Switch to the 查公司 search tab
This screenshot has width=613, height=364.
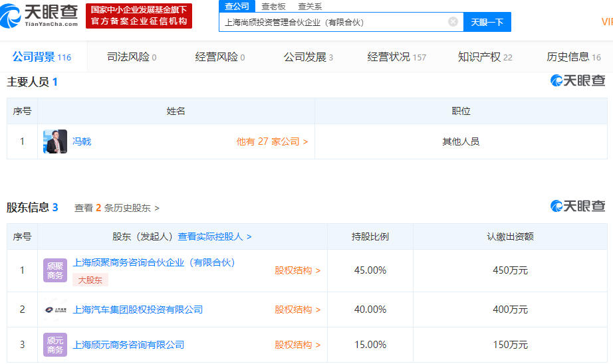(x=237, y=6)
